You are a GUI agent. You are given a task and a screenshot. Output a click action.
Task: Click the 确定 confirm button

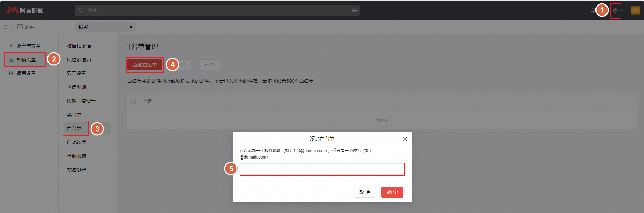[392, 192]
